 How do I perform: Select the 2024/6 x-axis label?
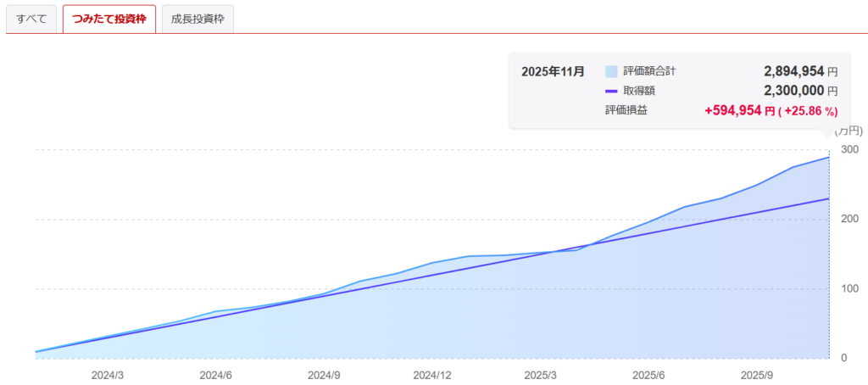[x=216, y=374]
